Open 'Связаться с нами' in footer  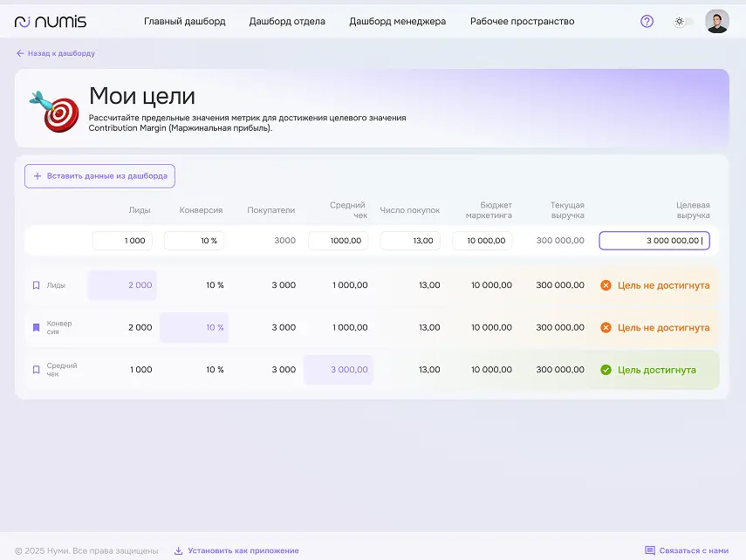(x=686, y=550)
